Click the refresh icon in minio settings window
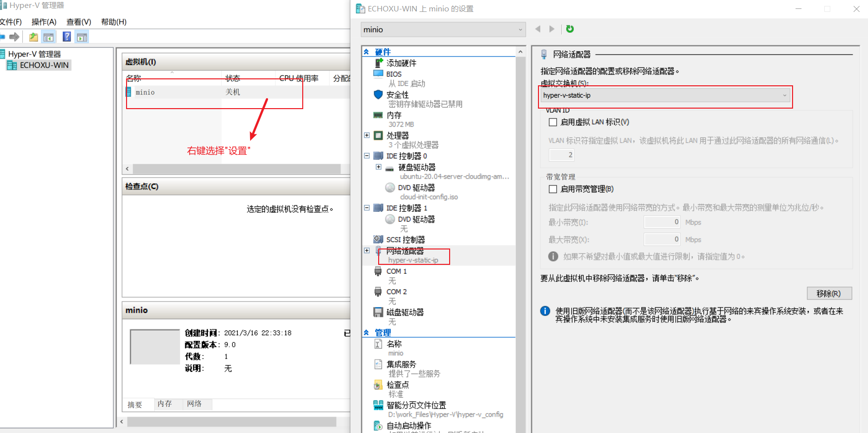This screenshot has width=868, height=433. click(570, 29)
